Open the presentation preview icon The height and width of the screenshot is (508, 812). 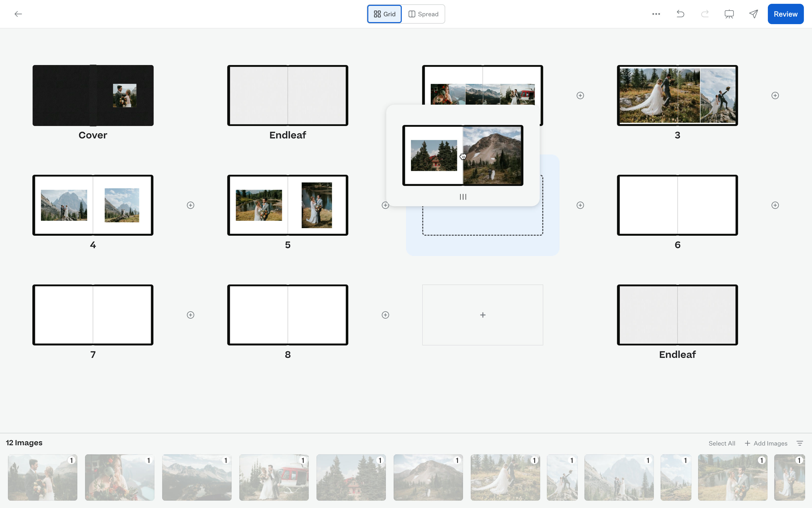(729, 14)
